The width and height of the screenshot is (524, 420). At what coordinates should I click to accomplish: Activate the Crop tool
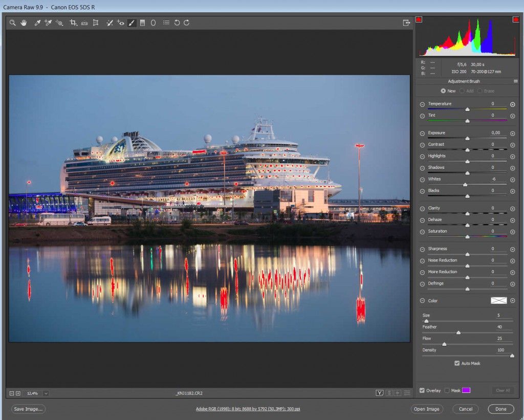[73, 23]
